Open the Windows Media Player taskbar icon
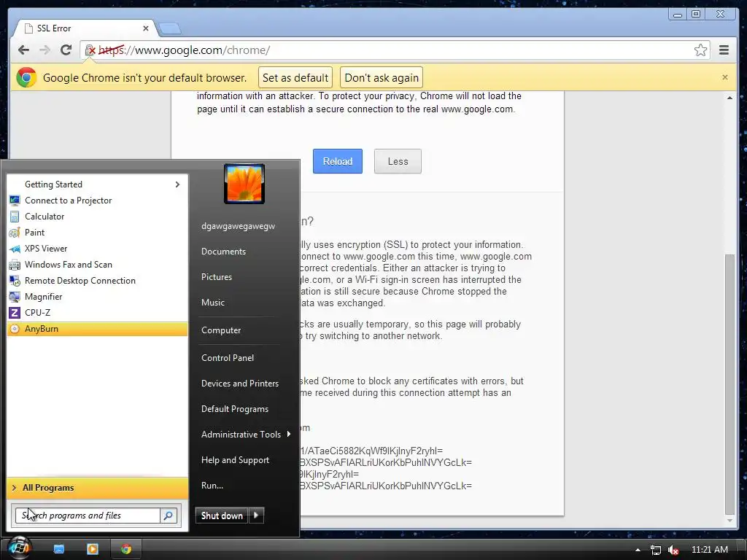Viewport: 747px width, 560px height. 93,549
